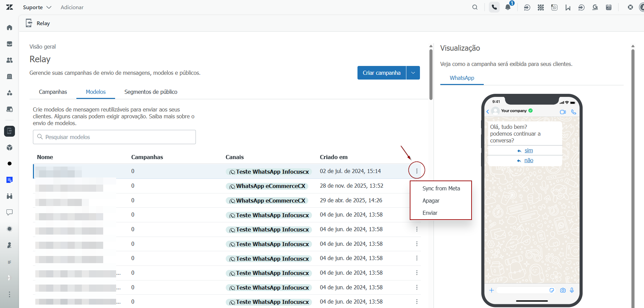Open Organizations building icon in sidebar
Screen dimensions: 644x308
(10, 76)
